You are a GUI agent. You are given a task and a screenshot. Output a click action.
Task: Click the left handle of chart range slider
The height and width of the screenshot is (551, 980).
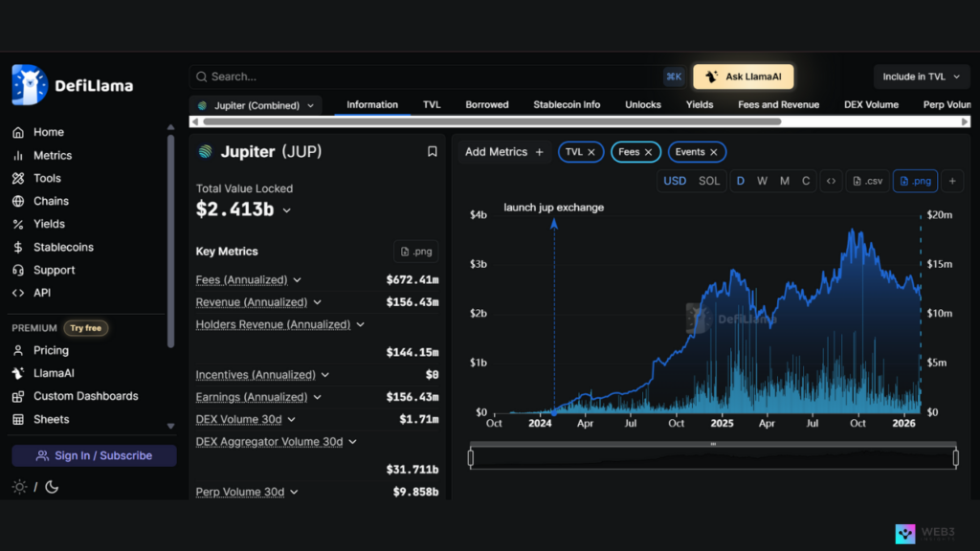point(471,458)
